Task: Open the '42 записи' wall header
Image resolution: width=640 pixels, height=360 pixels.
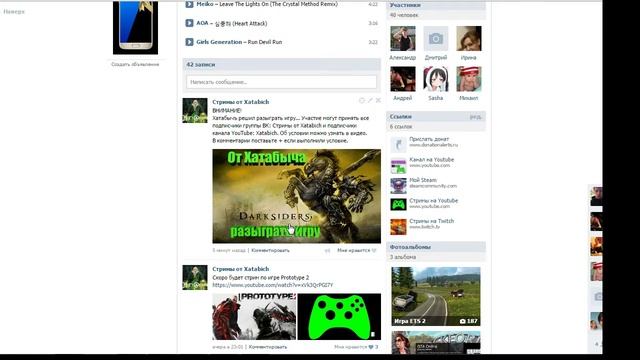Action: (x=281, y=64)
